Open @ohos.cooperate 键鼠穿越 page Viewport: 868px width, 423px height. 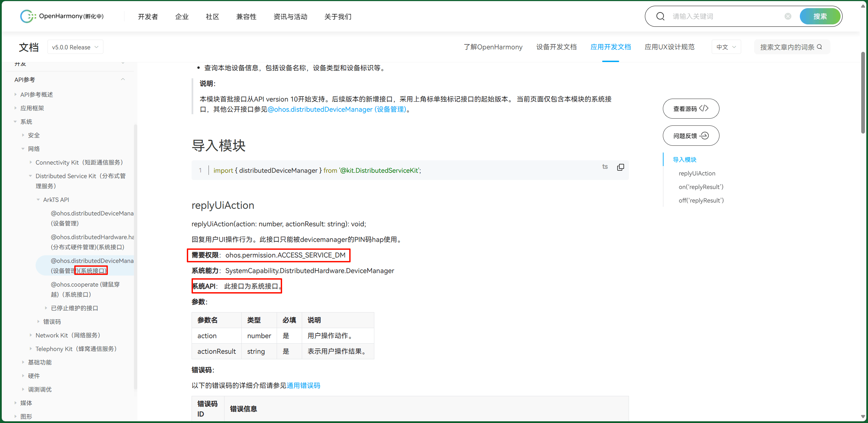(85, 289)
